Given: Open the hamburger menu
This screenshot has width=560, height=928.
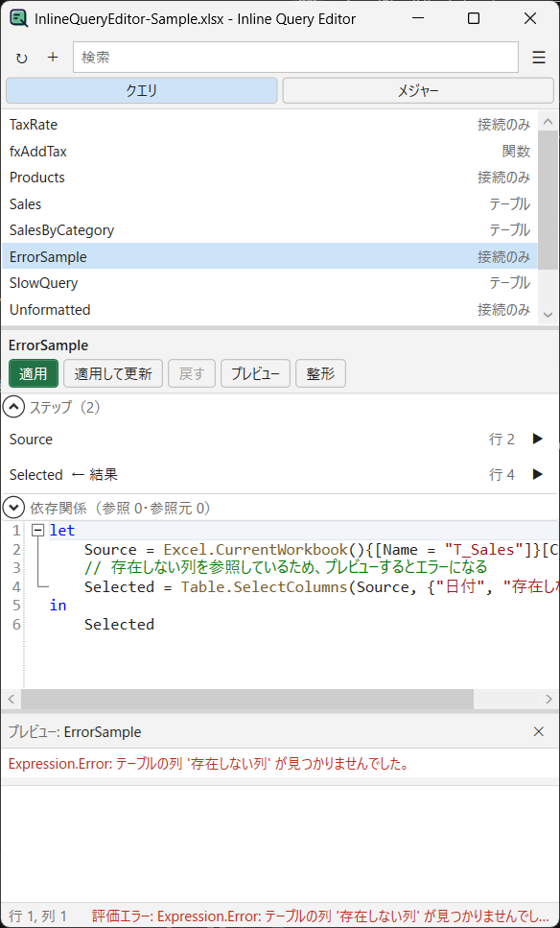Looking at the screenshot, I should (539, 58).
